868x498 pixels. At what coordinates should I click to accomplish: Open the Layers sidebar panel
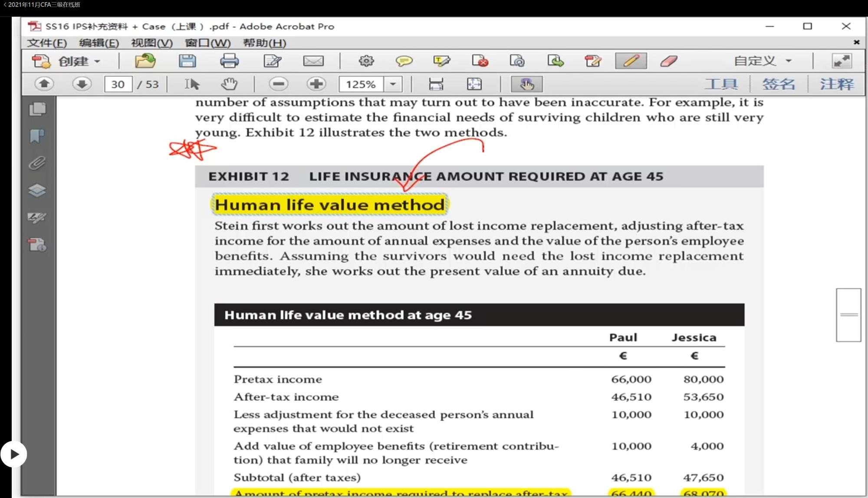pyautogui.click(x=37, y=190)
